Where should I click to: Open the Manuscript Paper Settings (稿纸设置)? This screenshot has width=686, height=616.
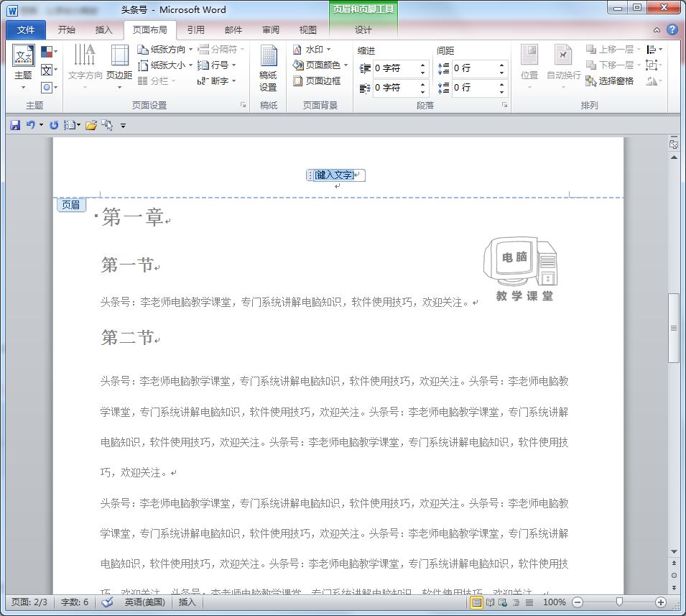268,68
